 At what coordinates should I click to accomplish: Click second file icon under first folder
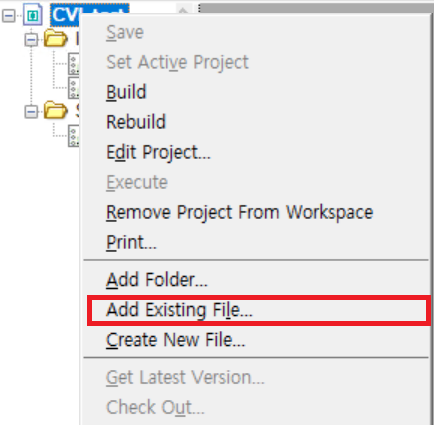click(x=73, y=88)
